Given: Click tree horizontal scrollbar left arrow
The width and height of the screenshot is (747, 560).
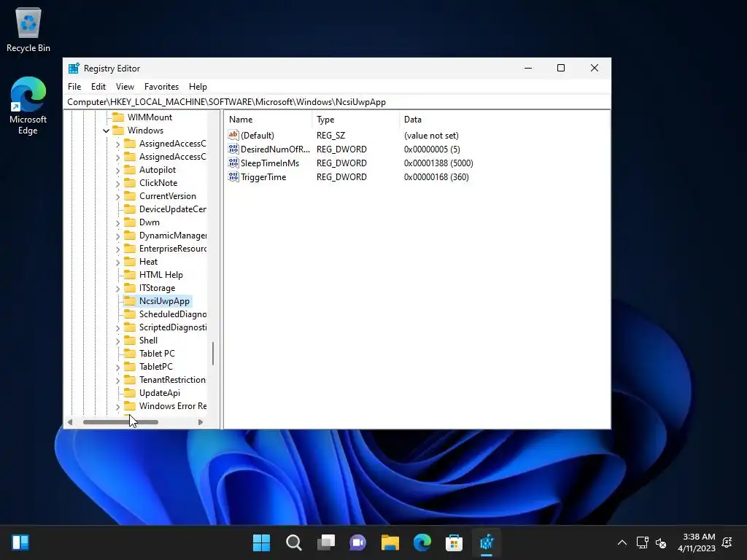Looking at the screenshot, I should tap(70, 422).
